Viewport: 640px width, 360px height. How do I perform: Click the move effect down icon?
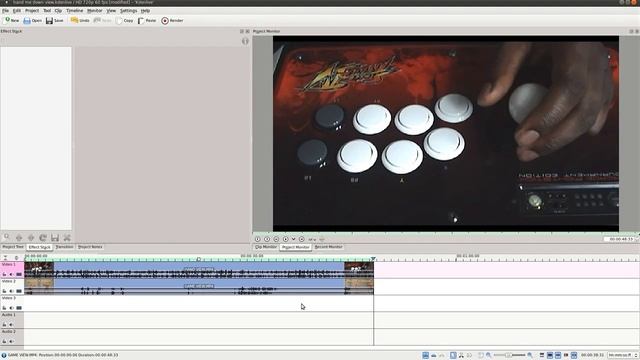coord(31,238)
